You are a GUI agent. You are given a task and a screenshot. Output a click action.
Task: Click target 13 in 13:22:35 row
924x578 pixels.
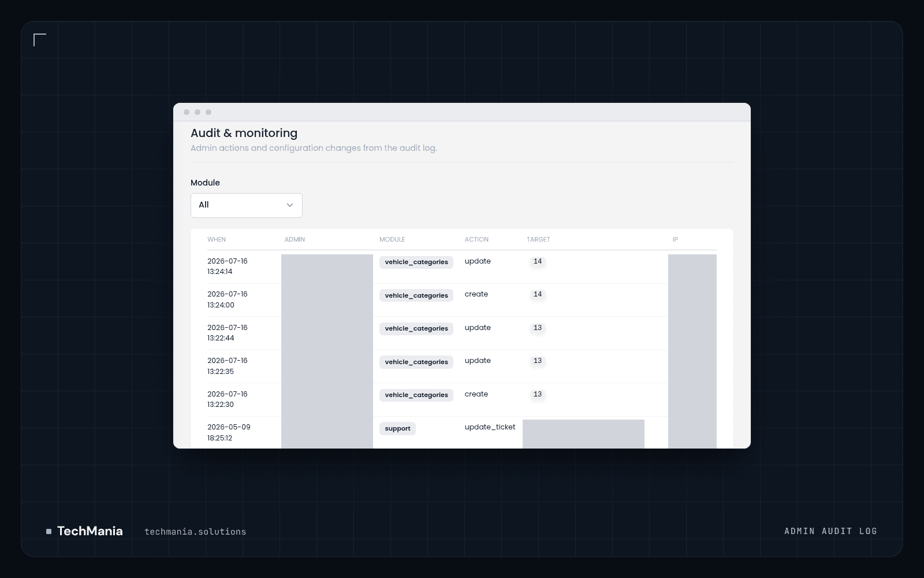pos(538,361)
